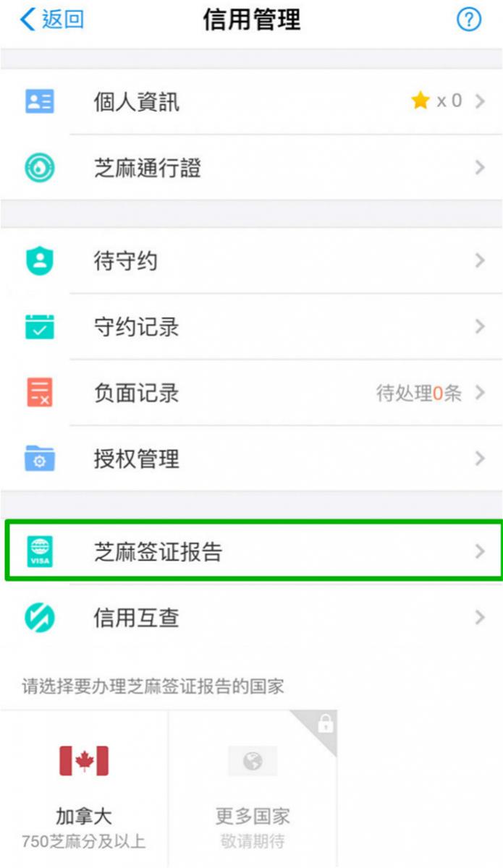The image size is (503, 868).
Task: Open the 守约记录 calendar check icon
Action: pos(40,327)
